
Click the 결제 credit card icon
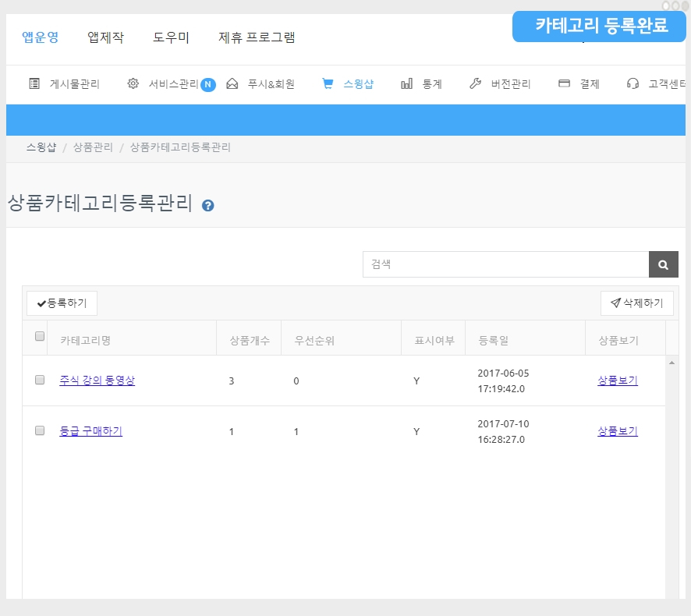564,83
